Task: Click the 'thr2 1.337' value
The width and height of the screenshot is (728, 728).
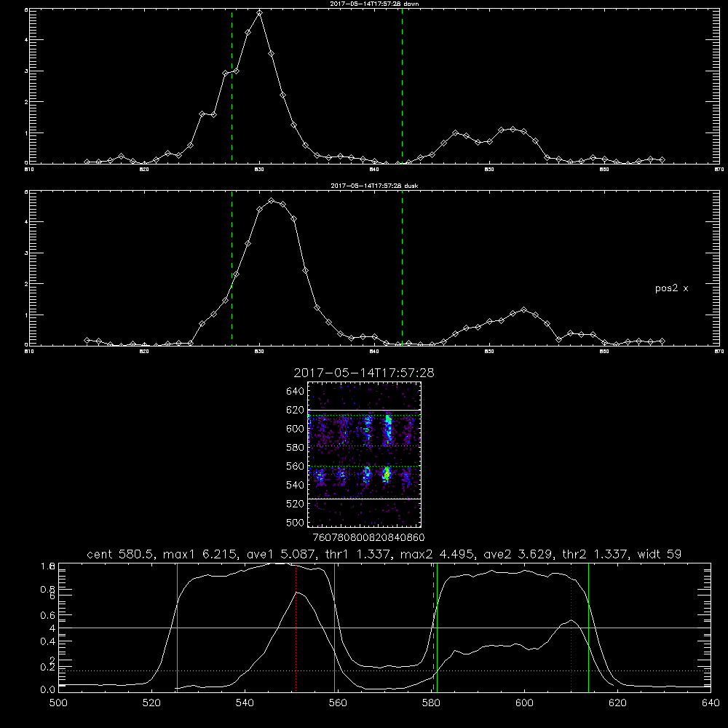Action: [596, 554]
